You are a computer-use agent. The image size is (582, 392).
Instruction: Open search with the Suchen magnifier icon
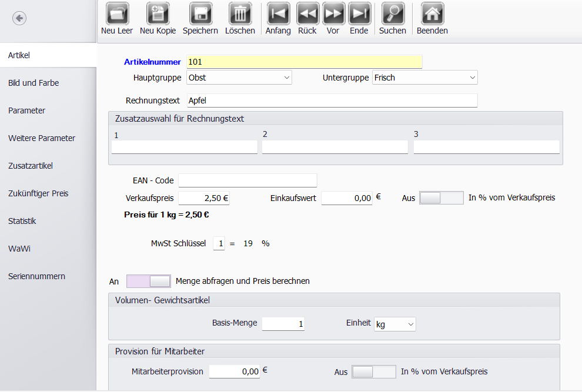(x=392, y=14)
